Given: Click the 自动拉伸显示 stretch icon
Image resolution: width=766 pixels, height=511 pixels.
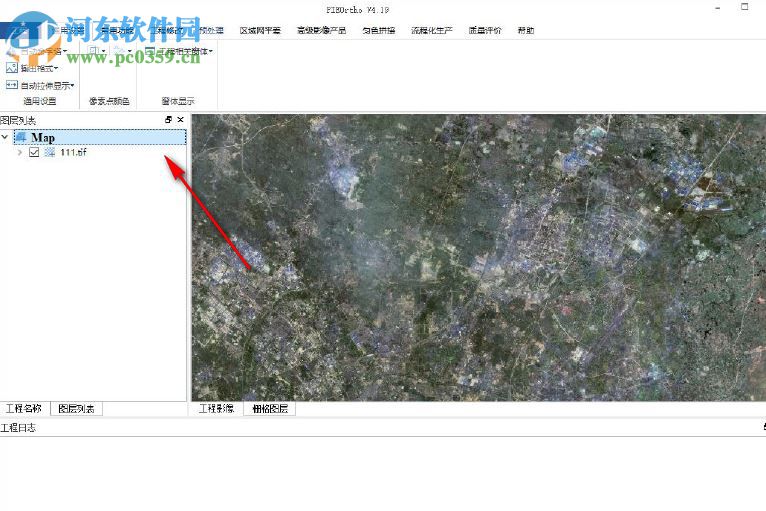Looking at the screenshot, I should tap(12, 85).
